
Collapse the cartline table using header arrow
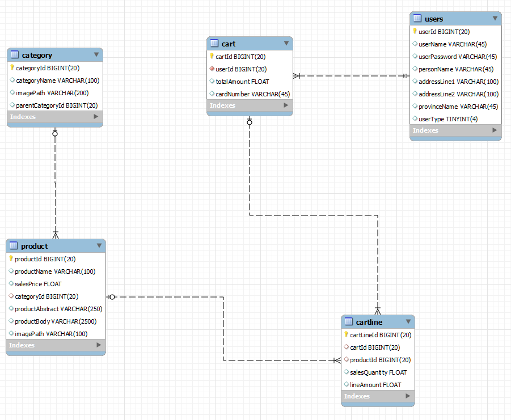click(408, 322)
